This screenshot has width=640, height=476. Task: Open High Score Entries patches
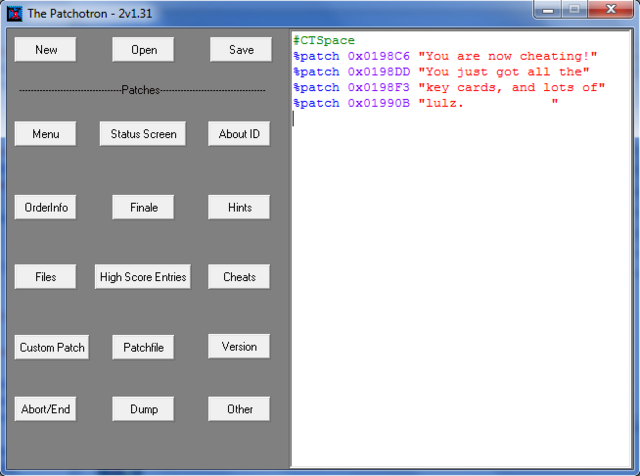click(143, 277)
